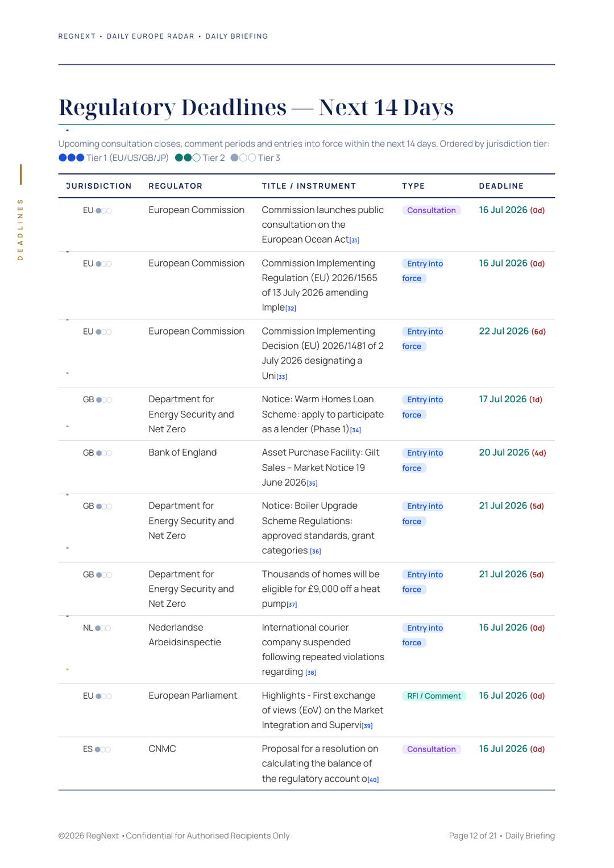The image size is (614, 868).
Task: Select the DEADLINE column header
Action: point(501,186)
